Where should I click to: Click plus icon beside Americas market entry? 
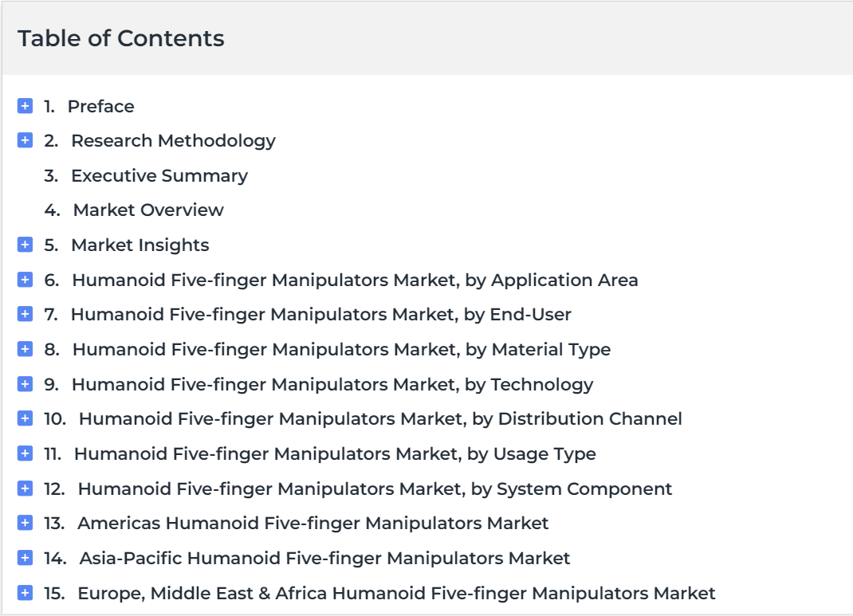point(25,523)
